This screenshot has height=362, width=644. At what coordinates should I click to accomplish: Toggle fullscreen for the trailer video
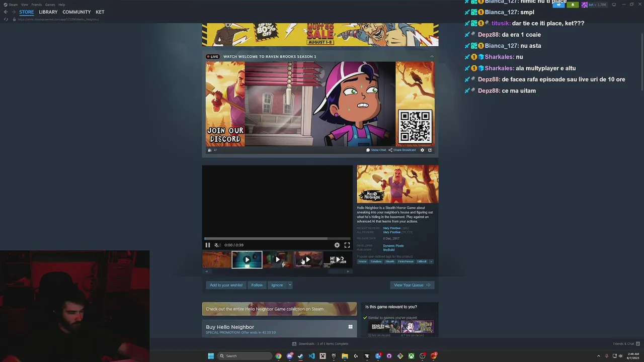347,245
